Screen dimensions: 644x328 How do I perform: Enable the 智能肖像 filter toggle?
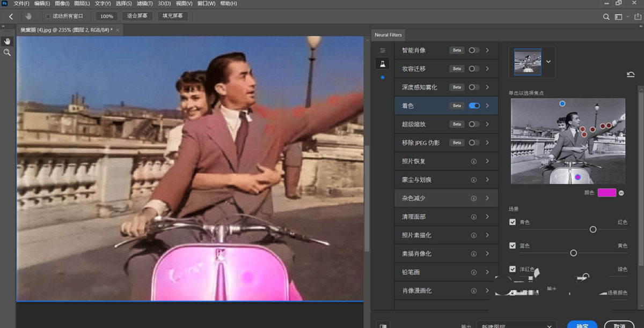pos(474,50)
